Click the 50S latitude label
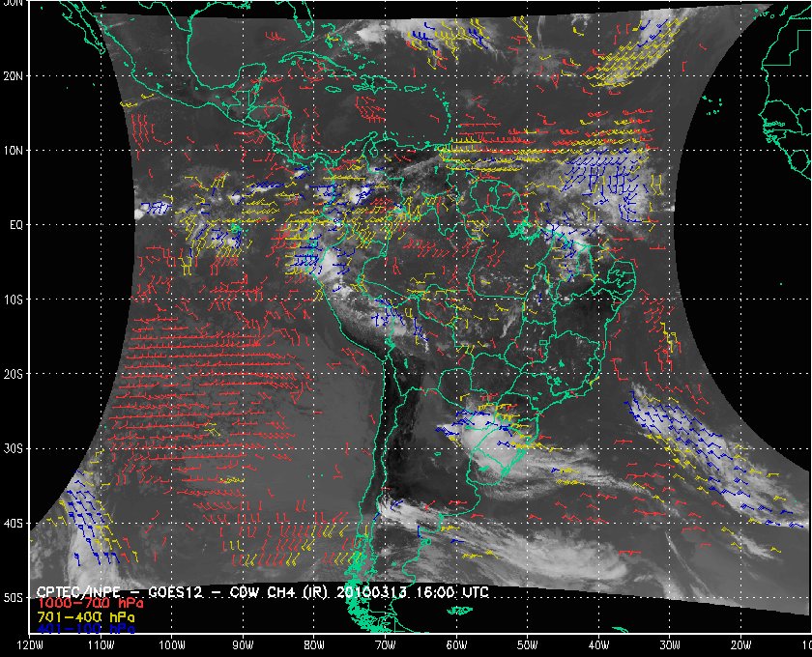Viewport: 812px width, 657px height. pos(13,598)
